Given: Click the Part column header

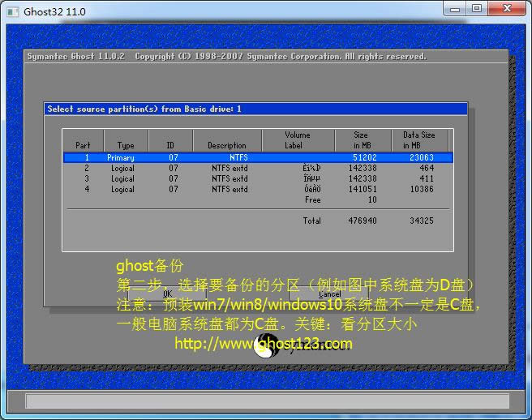Looking at the screenshot, I should pos(83,146).
